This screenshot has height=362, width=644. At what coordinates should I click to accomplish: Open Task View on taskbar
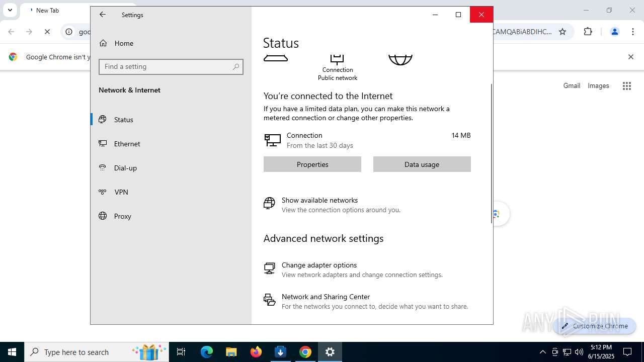pyautogui.click(x=181, y=352)
